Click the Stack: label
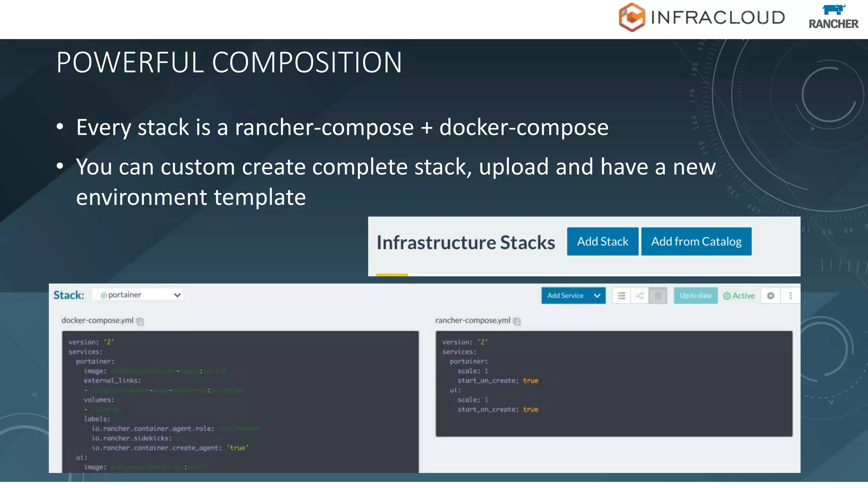Image resolution: width=868 pixels, height=488 pixels. (x=69, y=295)
